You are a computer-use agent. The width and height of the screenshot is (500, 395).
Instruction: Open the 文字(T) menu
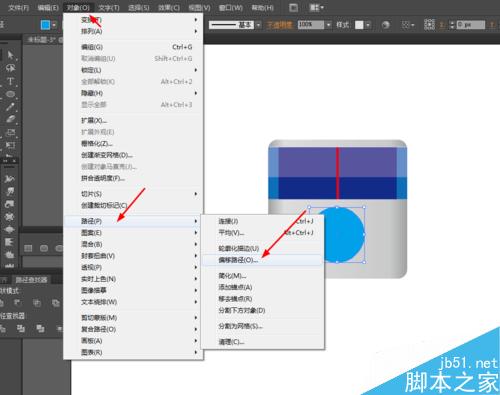[x=109, y=8]
